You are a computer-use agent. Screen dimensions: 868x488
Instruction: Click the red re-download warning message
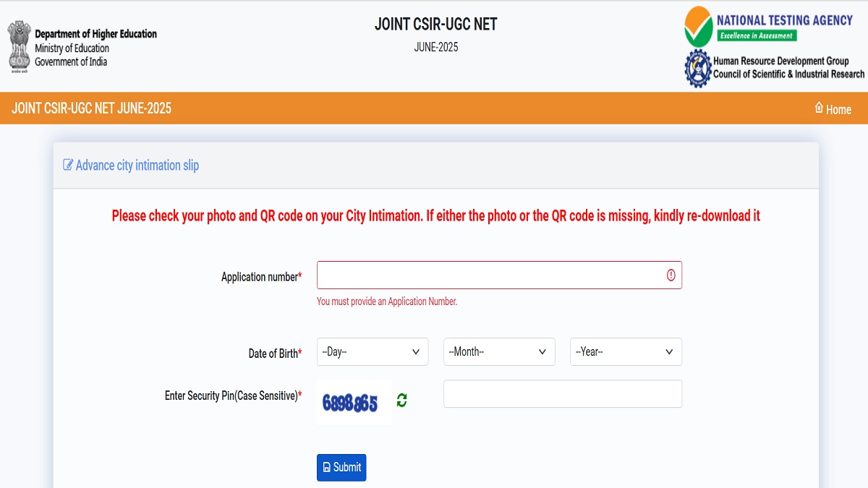tap(434, 215)
